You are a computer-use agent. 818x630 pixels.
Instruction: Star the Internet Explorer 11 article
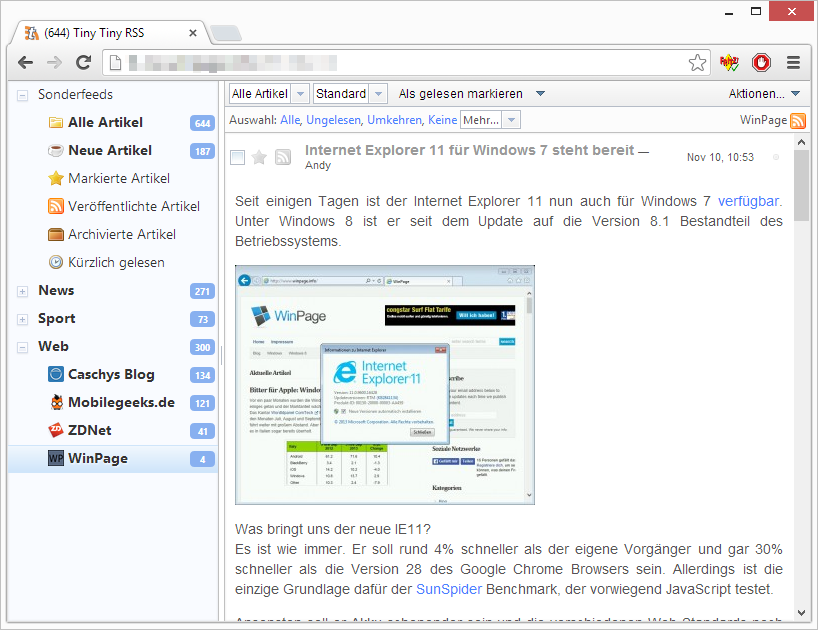[259, 157]
